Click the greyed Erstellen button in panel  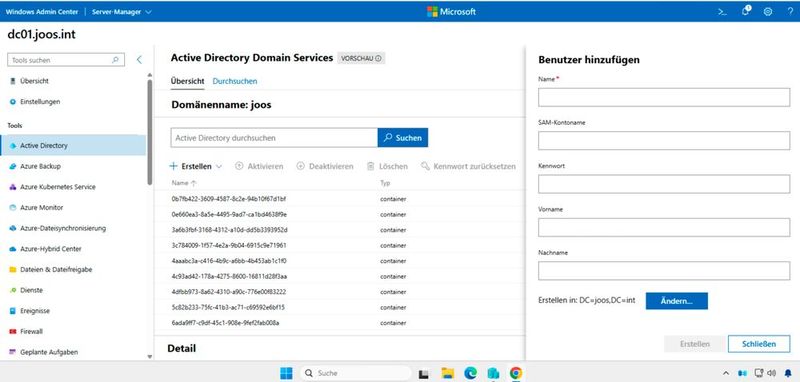point(694,344)
